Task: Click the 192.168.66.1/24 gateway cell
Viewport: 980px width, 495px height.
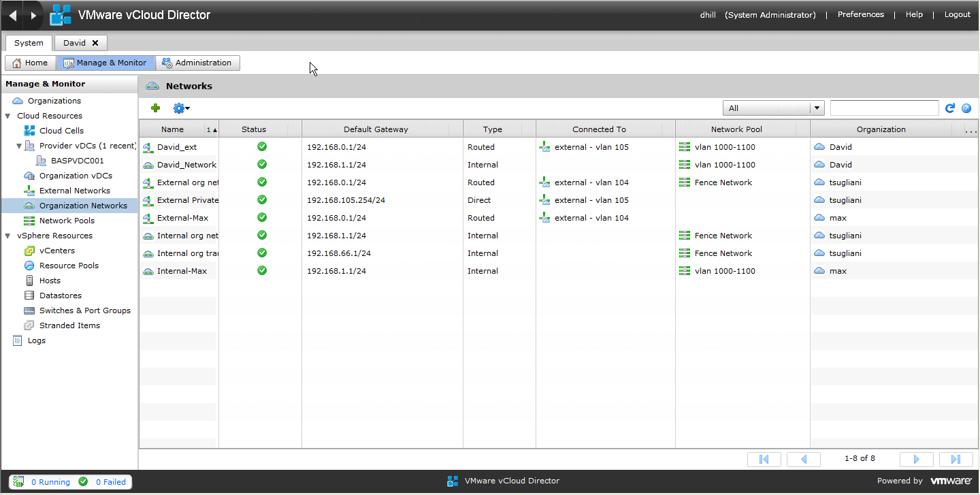Action: [340, 253]
